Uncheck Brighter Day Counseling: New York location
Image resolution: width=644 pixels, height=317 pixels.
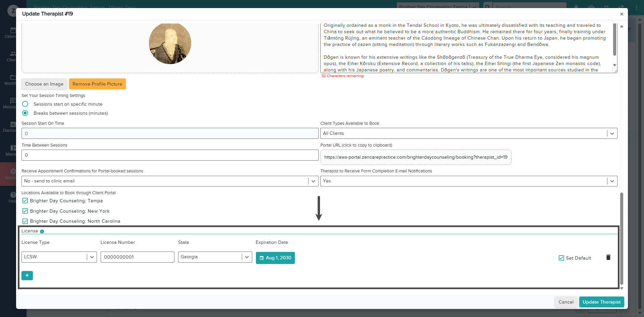click(x=25, y=211)
